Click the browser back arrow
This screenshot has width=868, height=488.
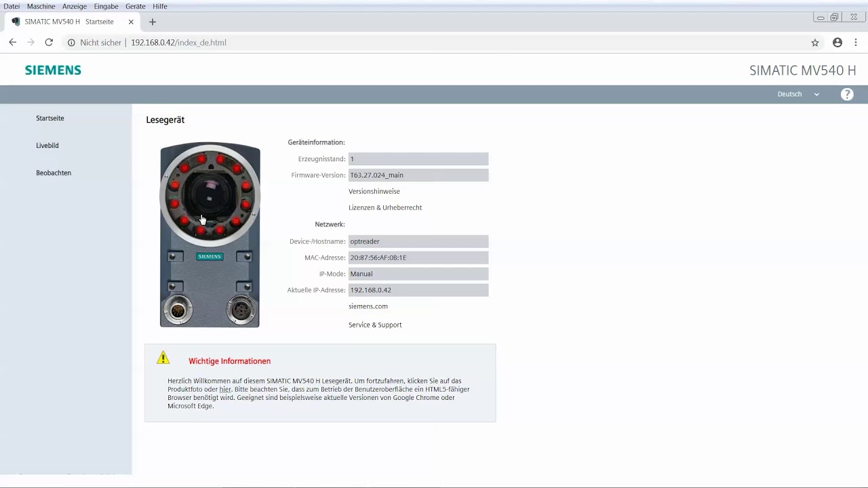[12, 42]
